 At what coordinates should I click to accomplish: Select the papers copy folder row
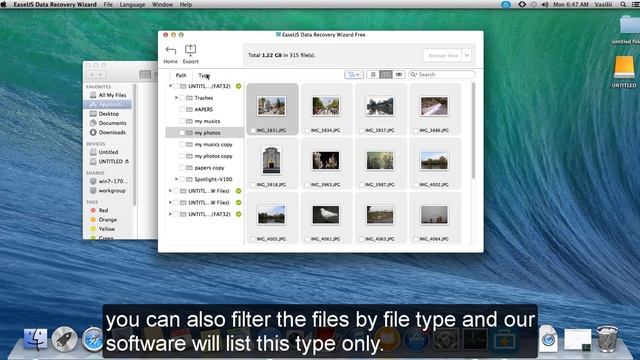(x=205, y=168)
